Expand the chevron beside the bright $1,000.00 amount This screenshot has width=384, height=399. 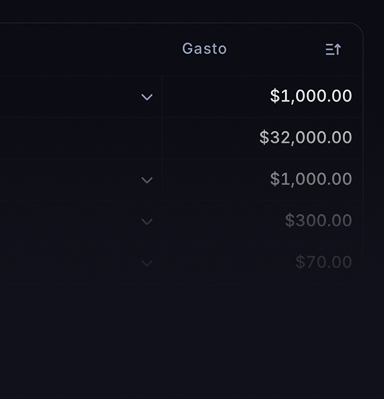click(x=147, y=97)
